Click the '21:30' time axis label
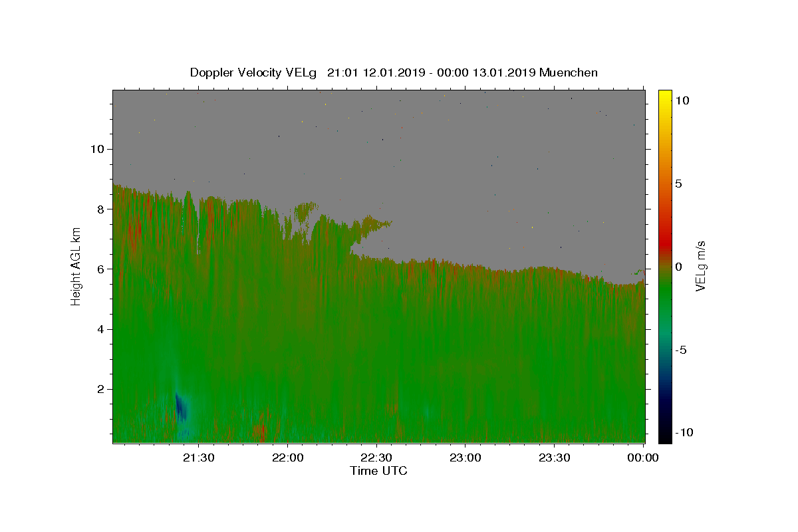The width and height of the screenshot is (798, 532). 198,458
